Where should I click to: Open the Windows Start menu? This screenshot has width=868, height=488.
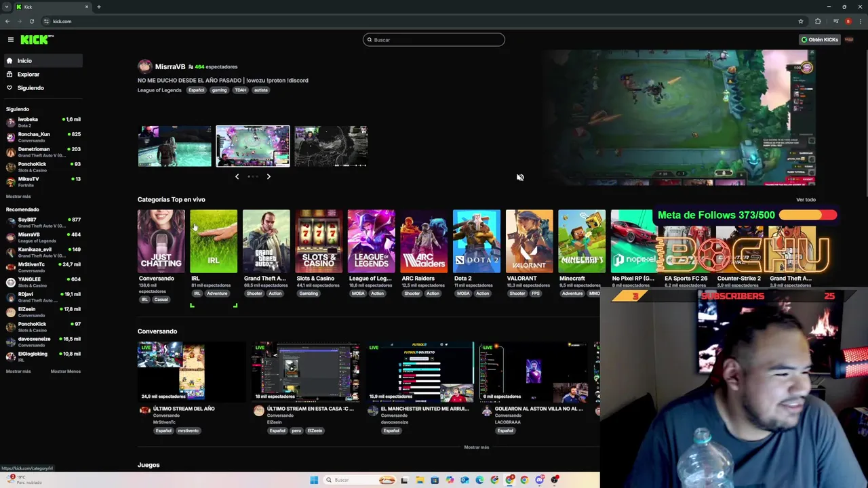point(314,480)
